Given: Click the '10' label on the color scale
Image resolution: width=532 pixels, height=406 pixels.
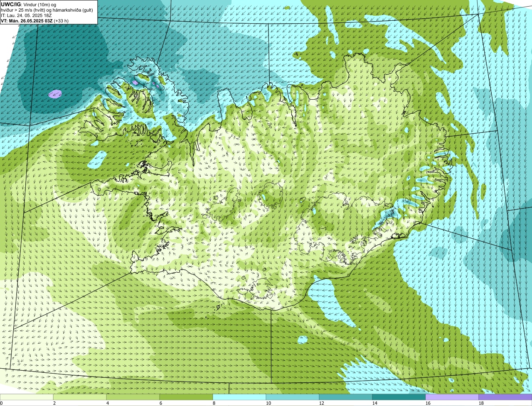Looking at the screenshot, I should pos(268,403).
